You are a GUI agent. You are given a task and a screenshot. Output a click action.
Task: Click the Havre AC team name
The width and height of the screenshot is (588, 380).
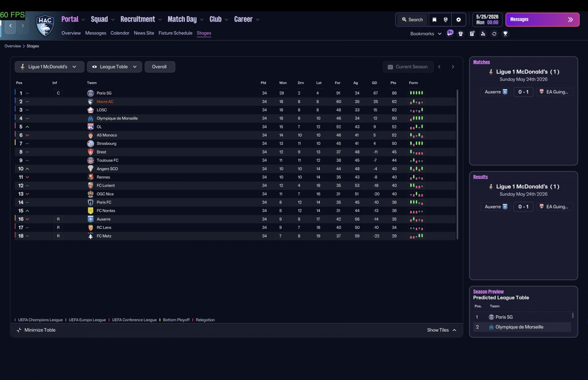tap(105, 102)
